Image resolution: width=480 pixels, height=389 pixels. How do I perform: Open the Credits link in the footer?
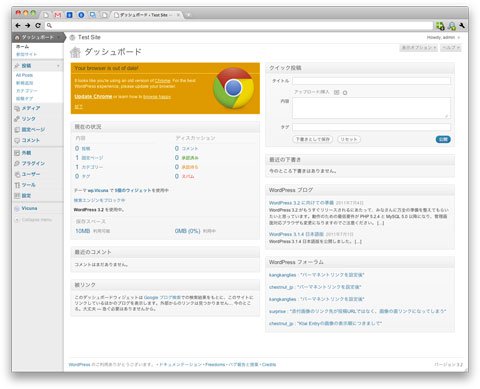point(269,365)
